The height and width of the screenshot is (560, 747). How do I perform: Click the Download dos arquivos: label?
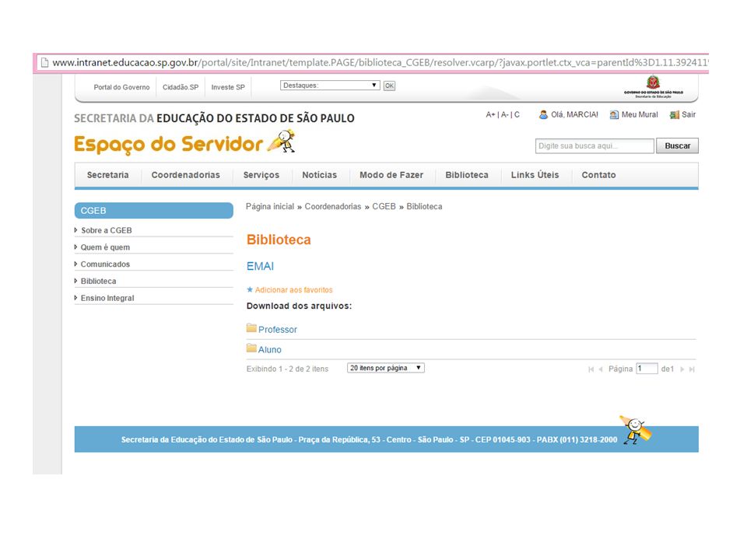[299, 306]
